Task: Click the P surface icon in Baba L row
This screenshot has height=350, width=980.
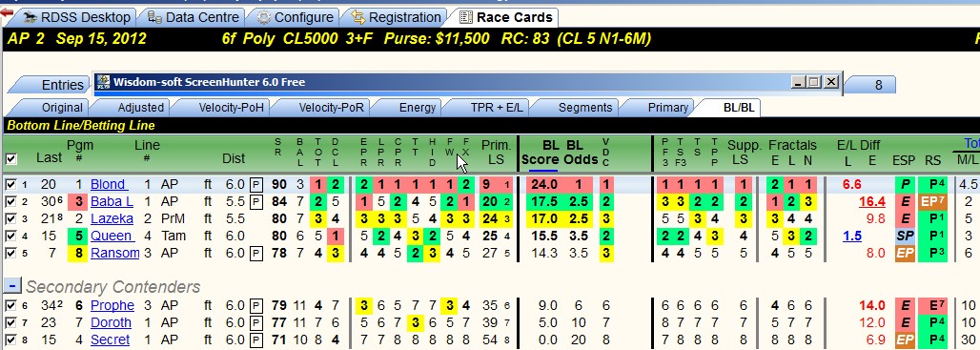Action: tap(256, 202)
